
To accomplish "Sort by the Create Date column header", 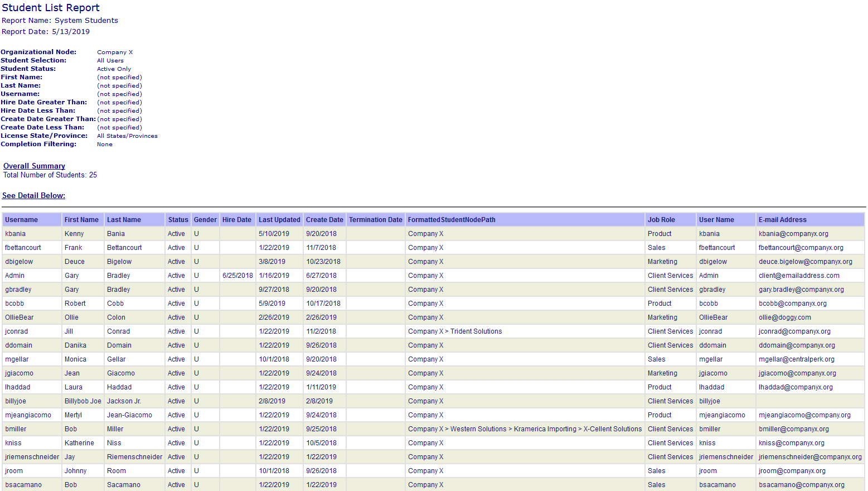I will click(324, 219).
